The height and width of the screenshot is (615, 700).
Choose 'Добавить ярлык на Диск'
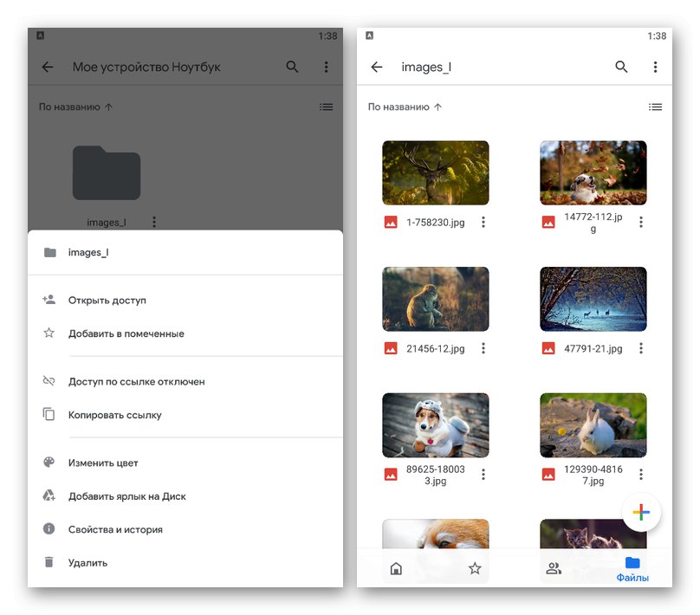[185, 496]
